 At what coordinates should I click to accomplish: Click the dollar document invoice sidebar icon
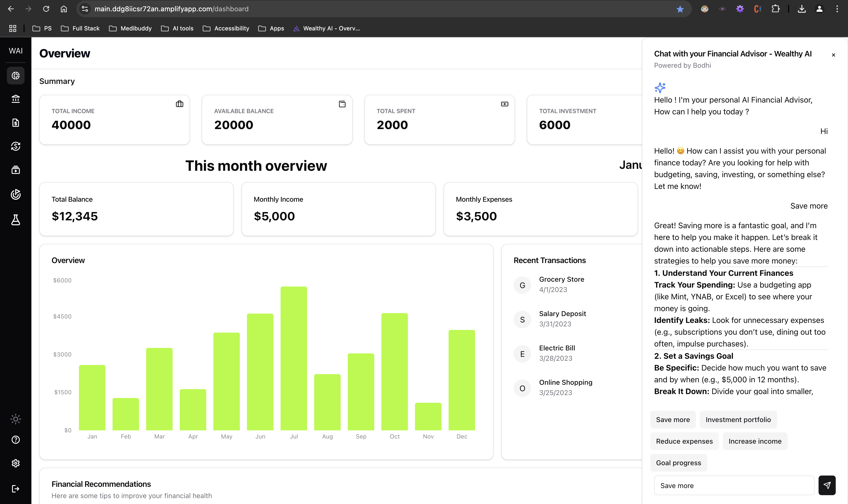pyautogui.click(x=16, y=123)
